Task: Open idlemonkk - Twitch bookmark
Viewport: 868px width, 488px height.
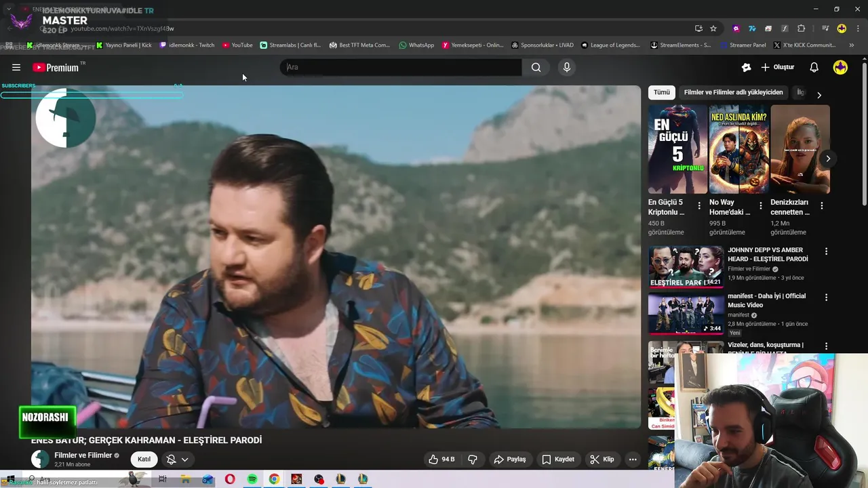Action: point(187,45)
